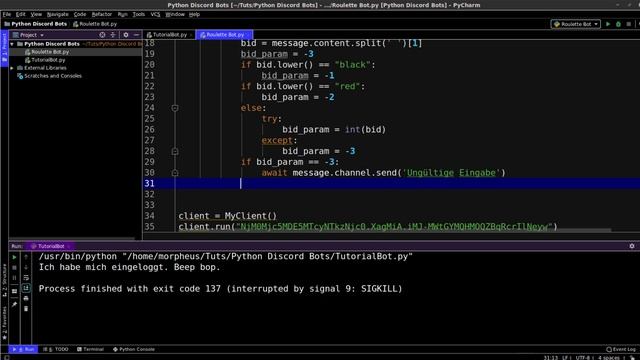Stop process with Run panel stop icon

(x=14, y=268)
